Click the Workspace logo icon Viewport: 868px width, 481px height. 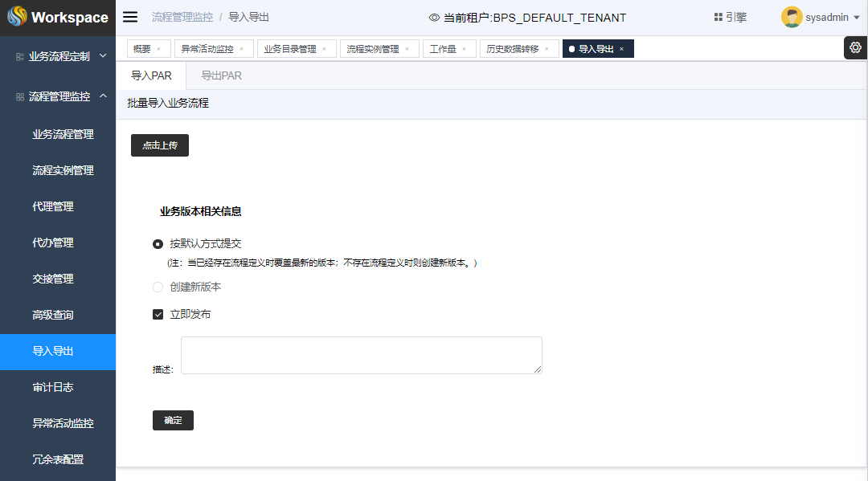coord(17,17)
